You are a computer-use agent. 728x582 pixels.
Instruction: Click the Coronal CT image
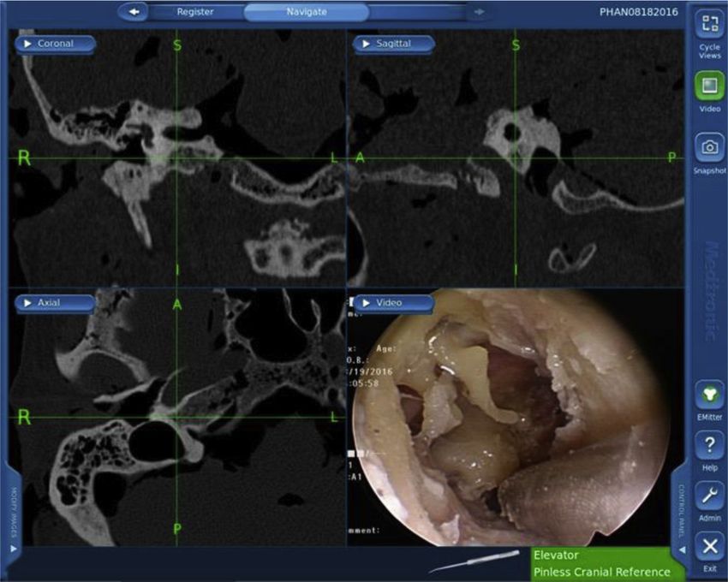pos(177,157)
